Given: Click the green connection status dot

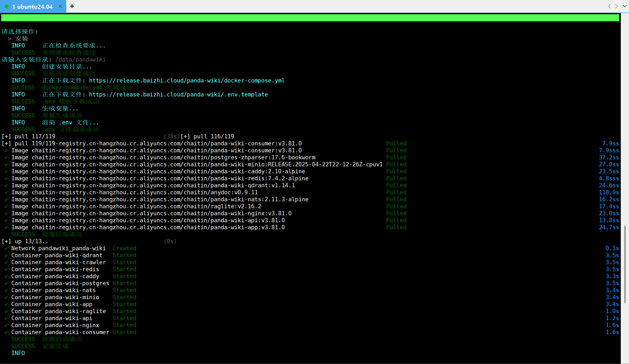Looking at the screenshot, I should tap(7, 7).
